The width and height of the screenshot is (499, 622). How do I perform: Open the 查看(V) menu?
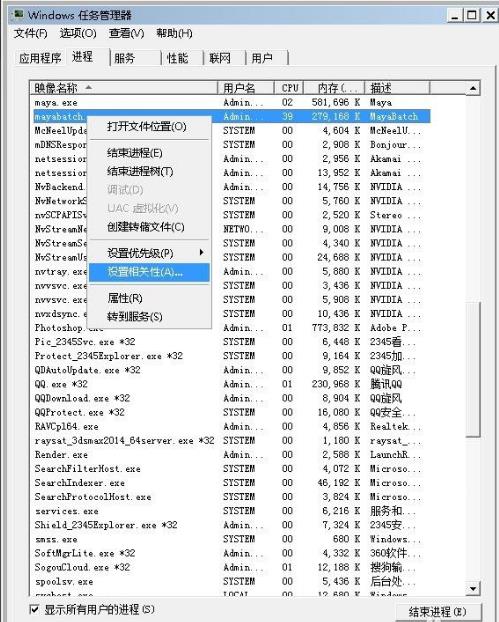127,33
